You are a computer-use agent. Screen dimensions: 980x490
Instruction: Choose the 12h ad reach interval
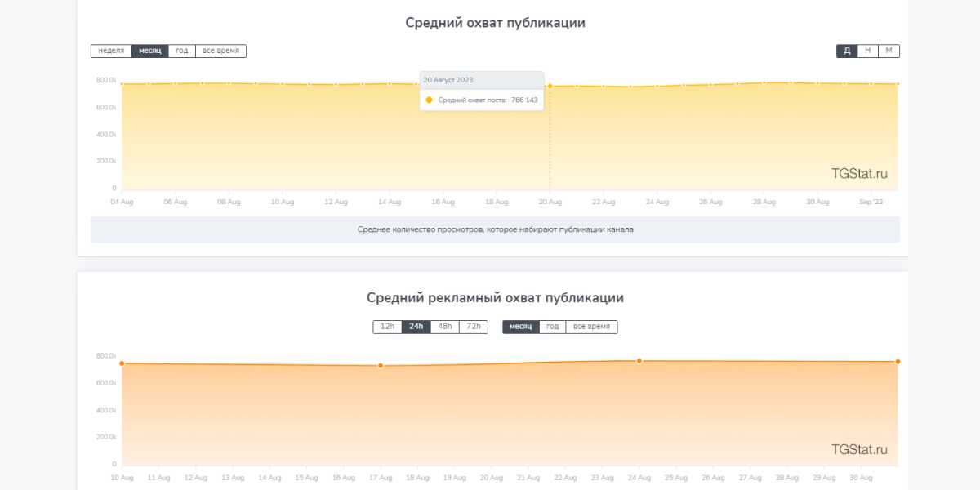387,327
